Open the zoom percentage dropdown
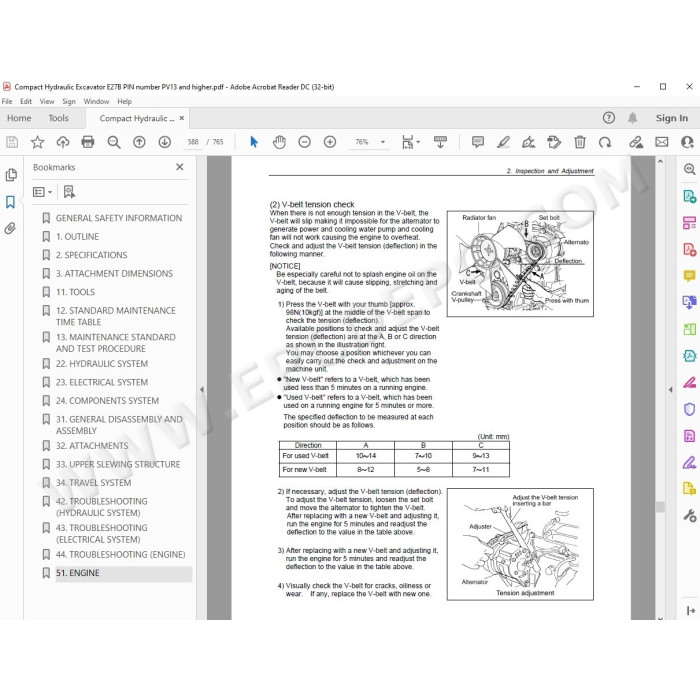Screen dimensions: 700x700 383,142
